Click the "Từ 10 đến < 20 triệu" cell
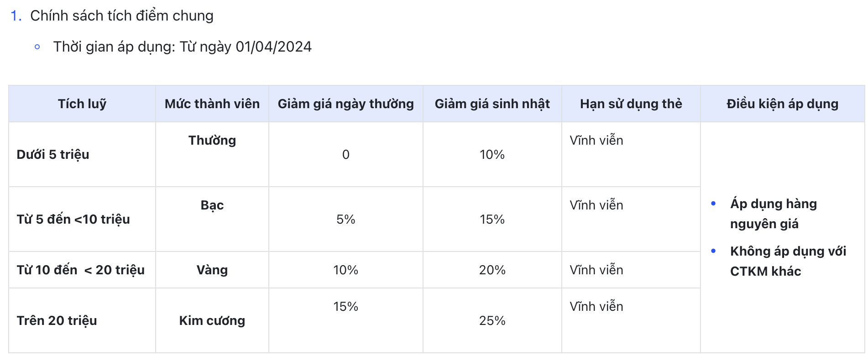The width and height of the screenshot is (868, 356). pos(80,270)
